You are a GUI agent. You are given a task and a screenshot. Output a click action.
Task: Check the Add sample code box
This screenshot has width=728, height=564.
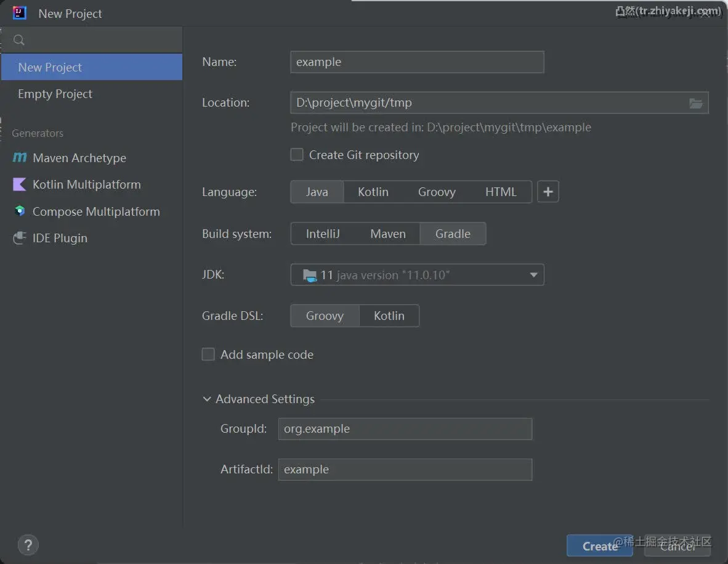pos(208,354)
